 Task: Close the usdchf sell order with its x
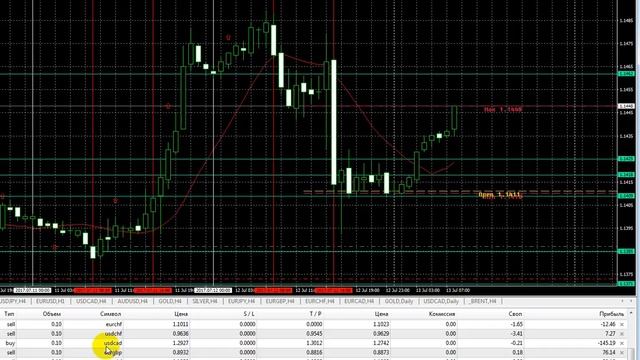pyautogui.click(x=622, y=333)
